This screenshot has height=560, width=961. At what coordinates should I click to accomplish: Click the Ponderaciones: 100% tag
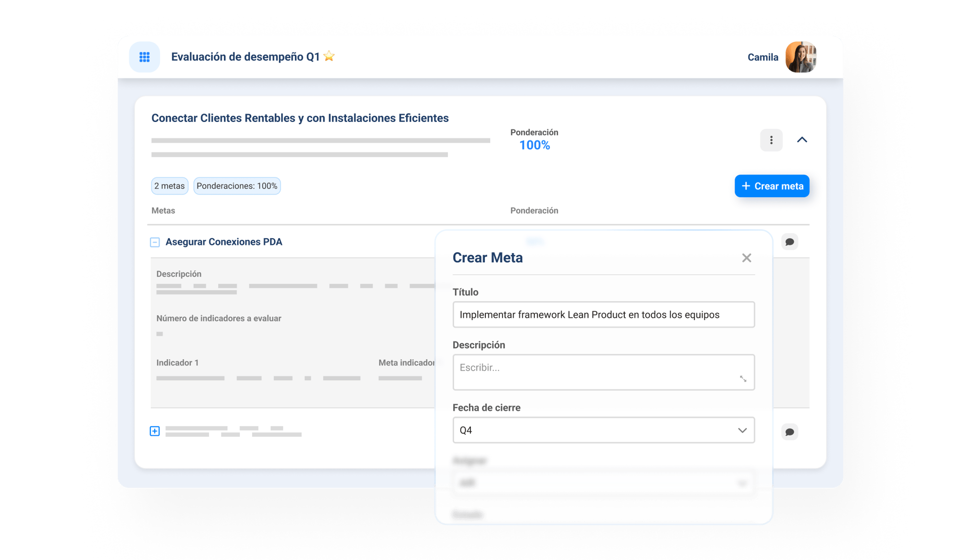237,186
